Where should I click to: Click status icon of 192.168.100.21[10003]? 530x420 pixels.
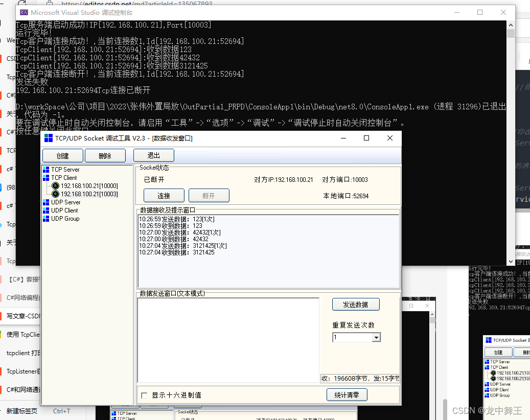55,194
